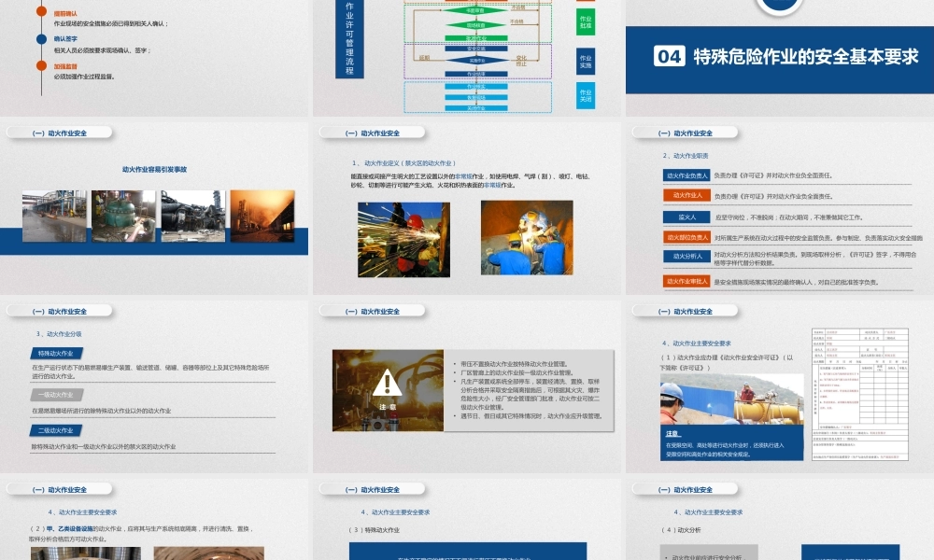This screenshot has height=560, width=934.
Task: Select the green 作业批准 block
Action: 585,22
